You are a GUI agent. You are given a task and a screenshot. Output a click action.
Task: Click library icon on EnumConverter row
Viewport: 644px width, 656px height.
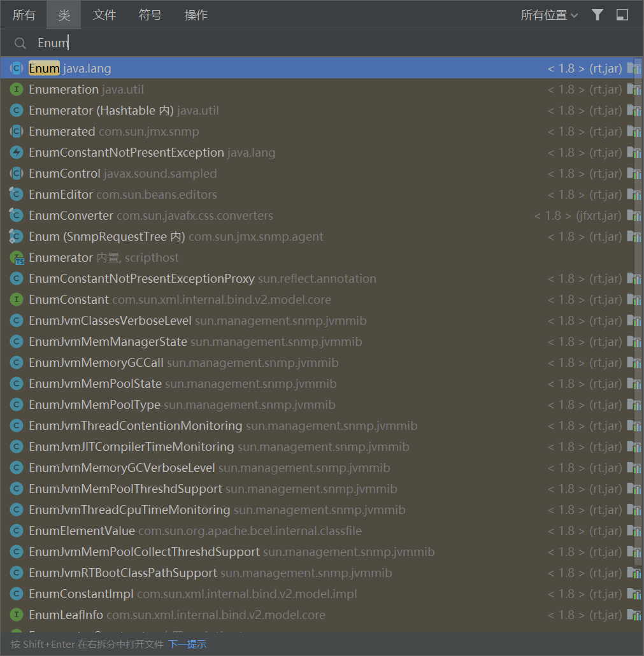click(634, 215)
